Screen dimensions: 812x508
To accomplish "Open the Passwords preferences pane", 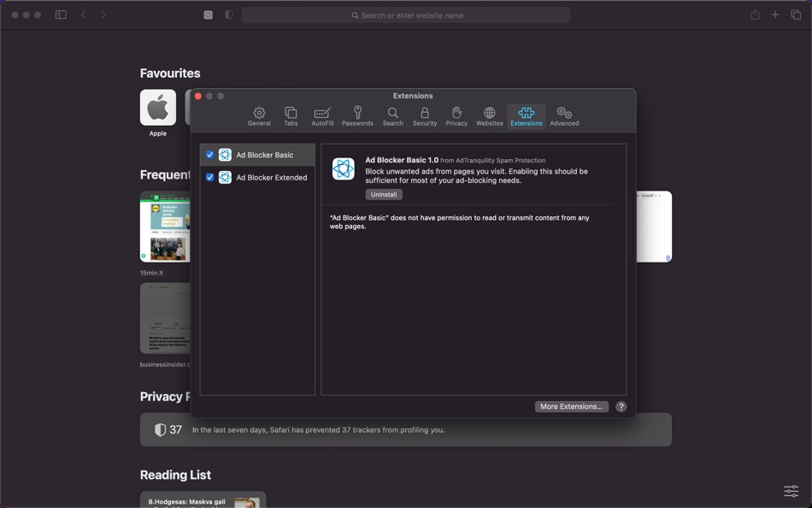I will [357, 116].
